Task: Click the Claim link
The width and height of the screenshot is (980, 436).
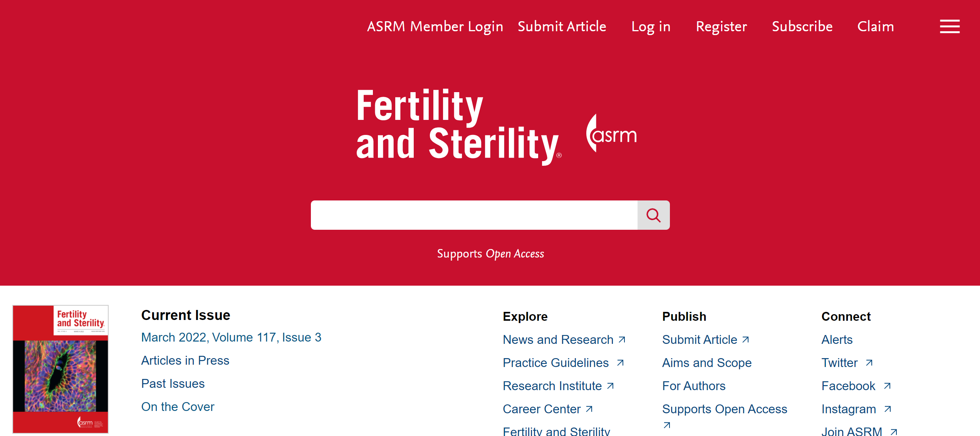Action: pos(876,27)
